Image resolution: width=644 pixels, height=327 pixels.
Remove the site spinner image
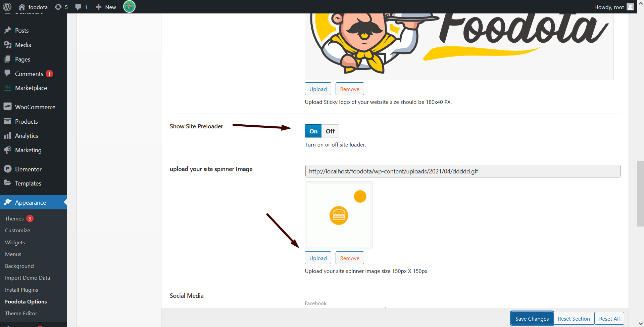[349, 258]
